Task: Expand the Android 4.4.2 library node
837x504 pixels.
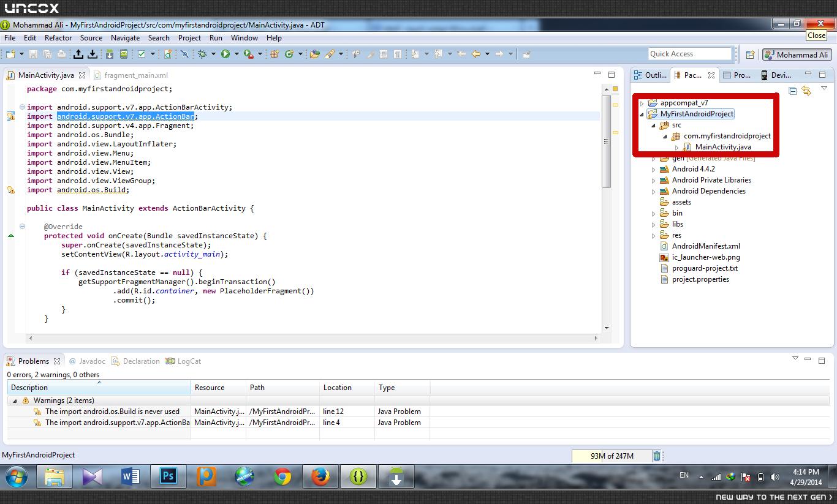Action: pyautogui.click(x=653, y=170)
